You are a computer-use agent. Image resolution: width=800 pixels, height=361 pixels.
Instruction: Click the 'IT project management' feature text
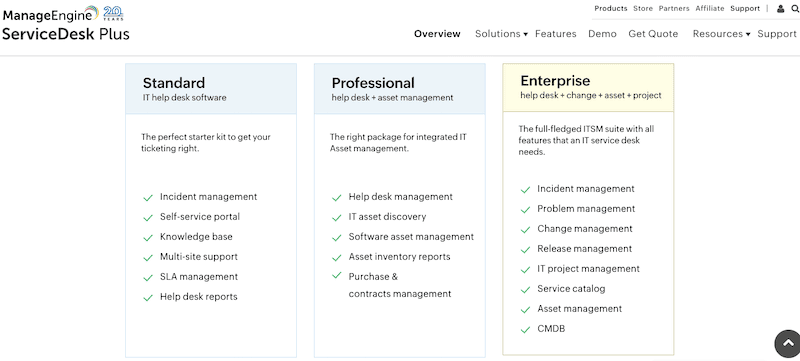pyautogui.click(x=588, y=269)
